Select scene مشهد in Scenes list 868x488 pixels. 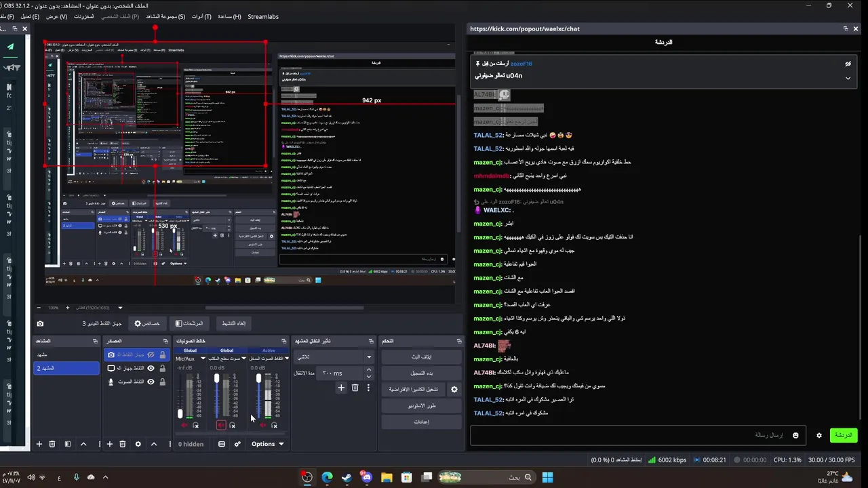click(66, 354)
